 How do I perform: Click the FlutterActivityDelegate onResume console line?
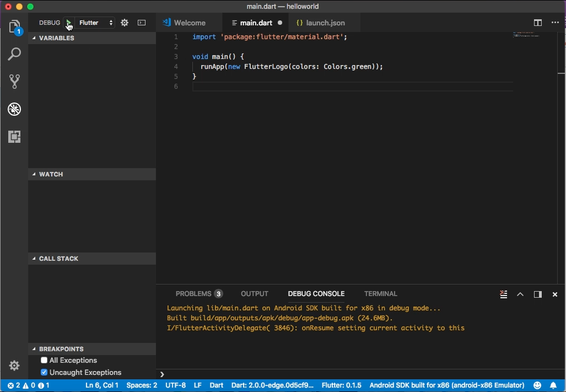pos(315,328)
